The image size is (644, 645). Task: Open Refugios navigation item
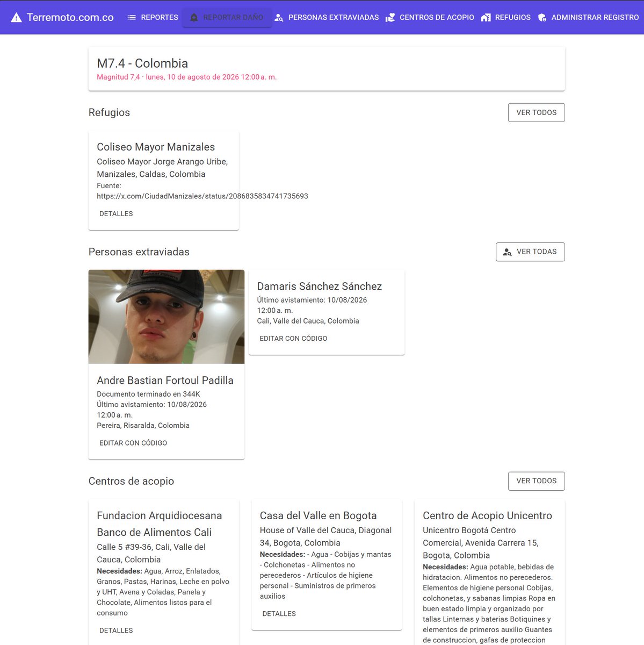[506, 17]
